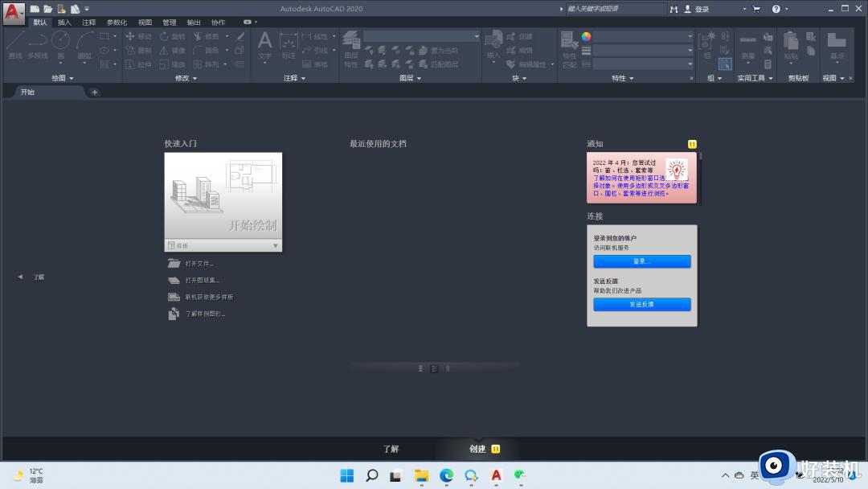This screenshot has height=489, width=868.
Task: Select the Circle (圆) drawing tool
Action: pyautogui.click(x=61, y=45)
